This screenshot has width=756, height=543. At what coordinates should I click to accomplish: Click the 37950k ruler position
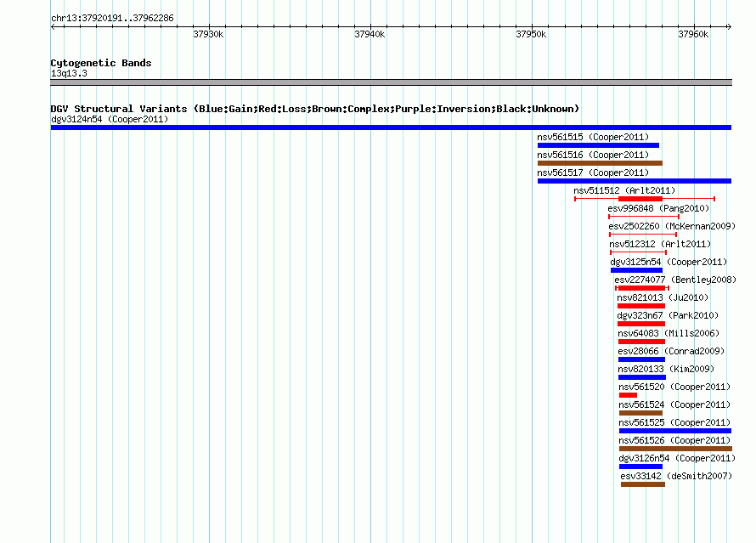point(531,34)
